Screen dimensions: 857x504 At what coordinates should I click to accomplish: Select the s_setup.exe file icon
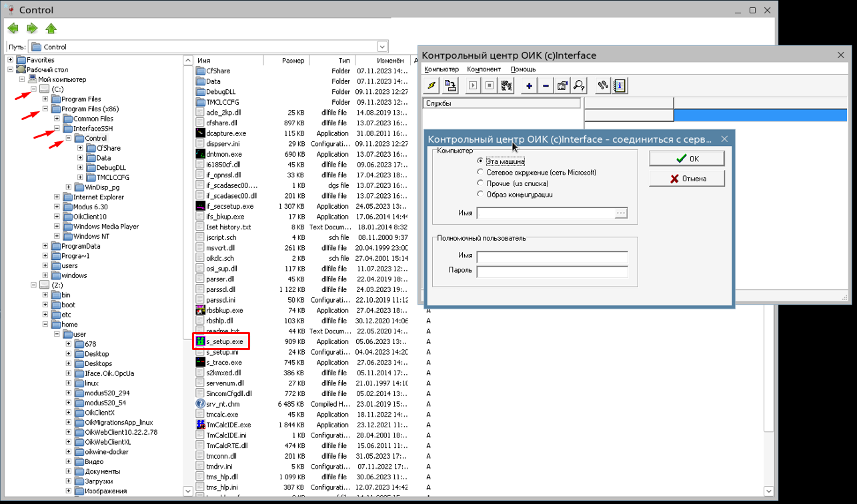pyautogui.click(x=200, y=341)
